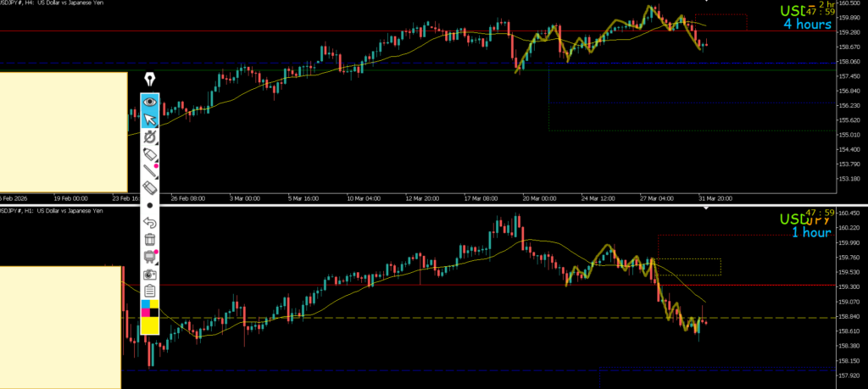Select the arrow cursor tool

pos(150,119)
